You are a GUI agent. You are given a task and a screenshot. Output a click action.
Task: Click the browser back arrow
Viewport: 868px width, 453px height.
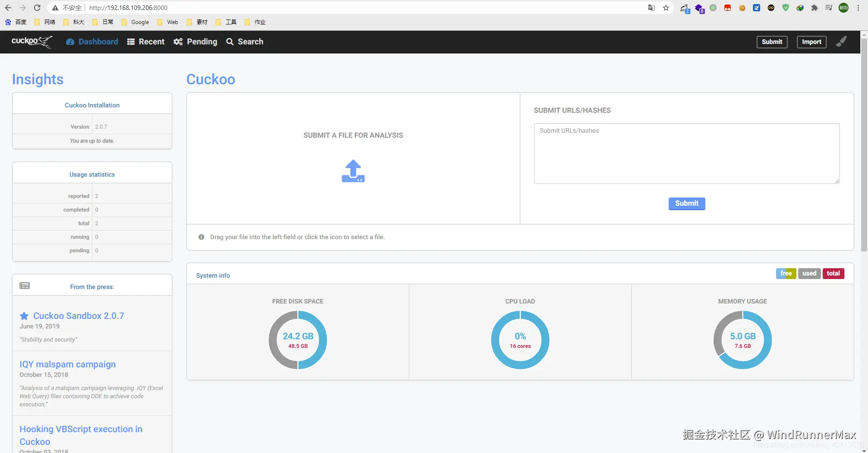(8, 8)
